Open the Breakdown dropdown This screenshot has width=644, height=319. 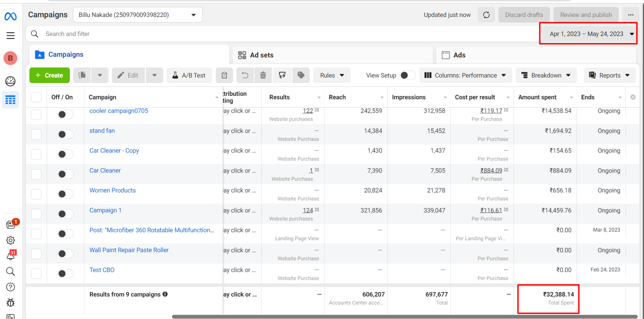click(546, 75)
